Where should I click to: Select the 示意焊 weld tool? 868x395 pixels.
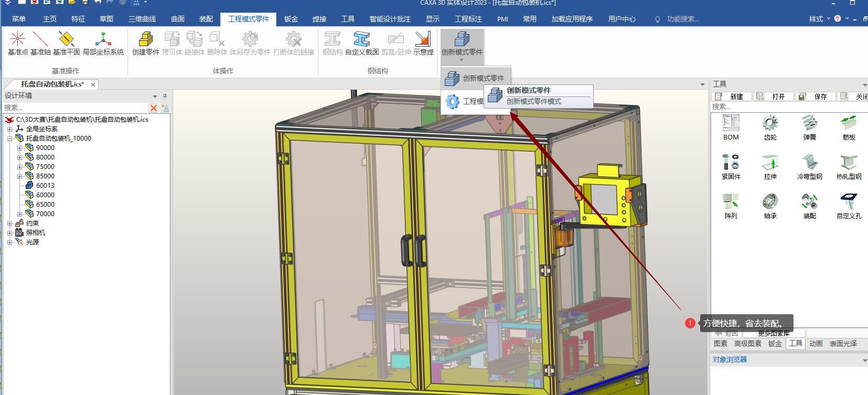[423, 42]
